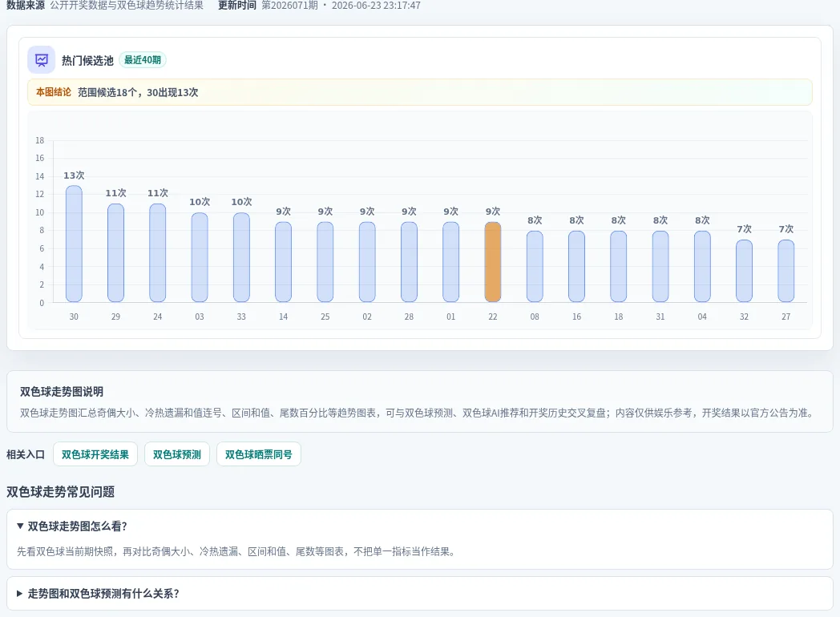Click the 13次 value label
Viewport: 840px width, 617px height.
coord(74,175)
